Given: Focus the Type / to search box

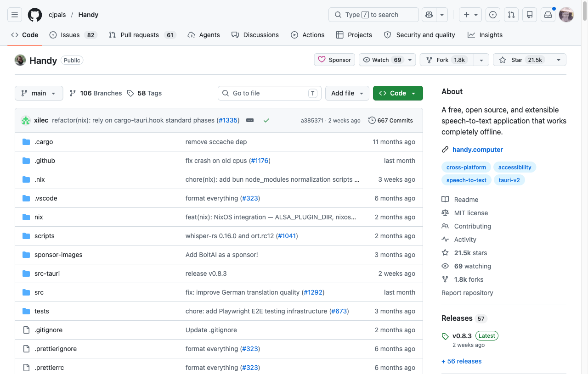Looking at the screenshot, I should pyautogui.click(x=373, y=15).
